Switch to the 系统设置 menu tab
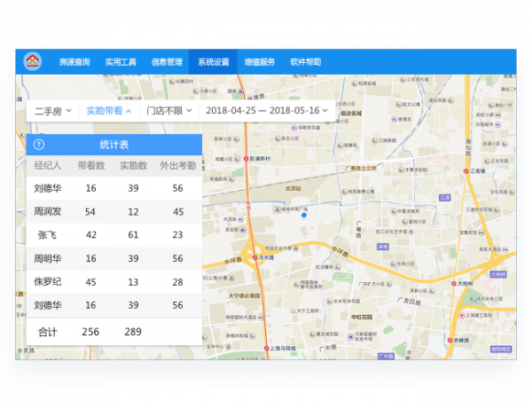 [213, 62]
